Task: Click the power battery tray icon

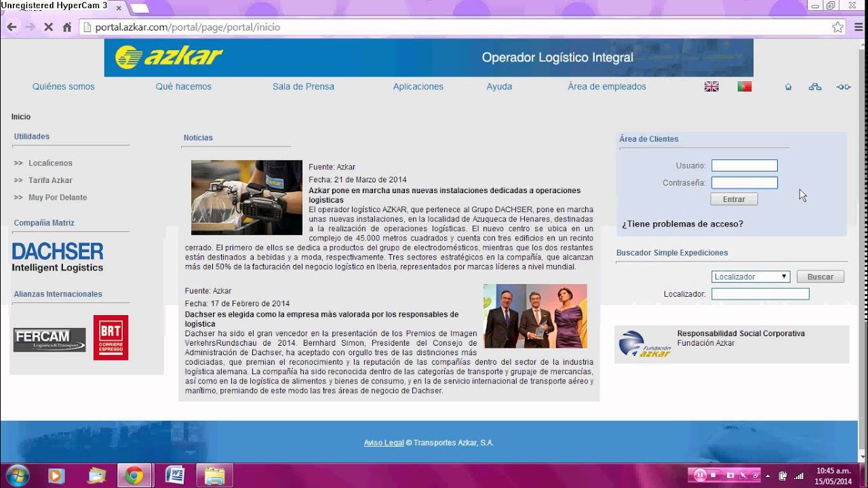Action: point(783,476)
